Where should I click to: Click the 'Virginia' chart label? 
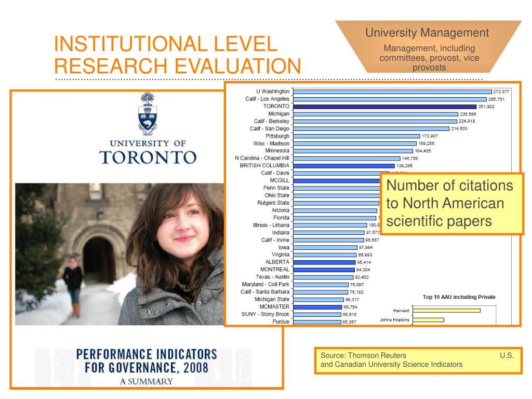coord(280,255)
